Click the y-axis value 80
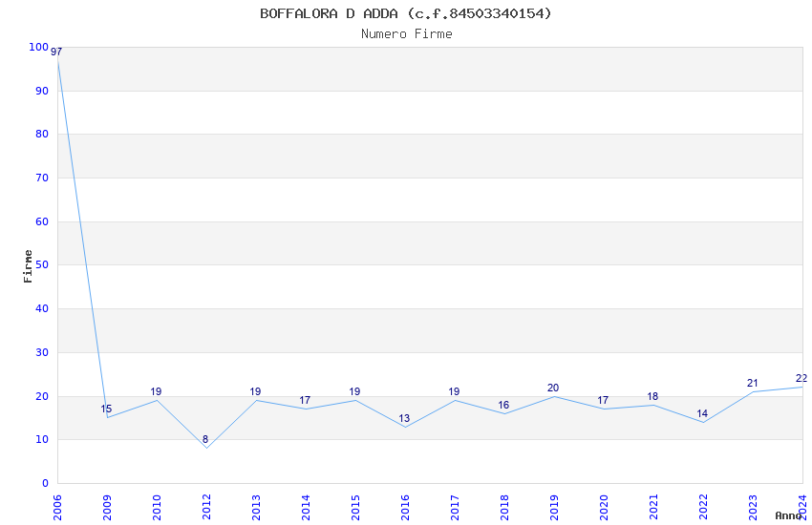The image size is (812, 525). click(x=42, y=134)
